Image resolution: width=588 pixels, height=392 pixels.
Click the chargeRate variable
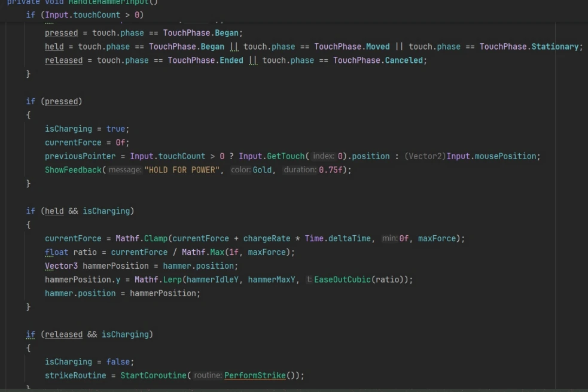click(x=267, y=239)
